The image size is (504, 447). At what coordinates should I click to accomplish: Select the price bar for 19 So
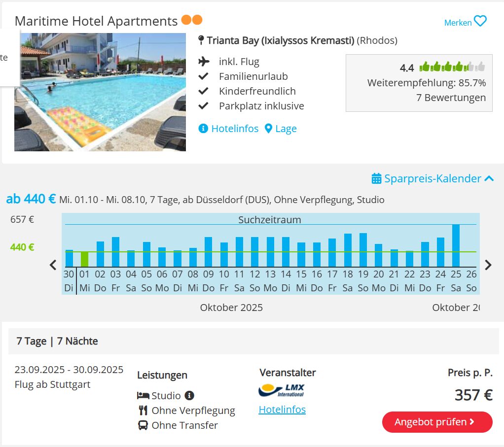(363, 250)
